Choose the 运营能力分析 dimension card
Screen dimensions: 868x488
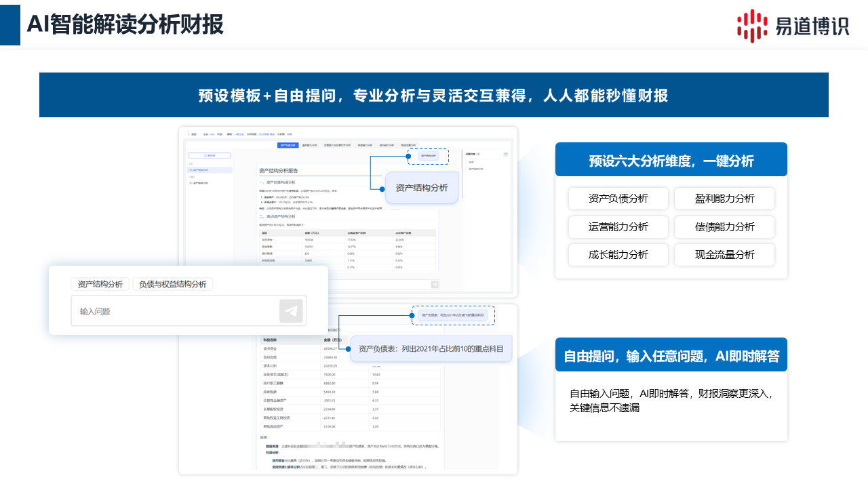pyautogui.click(x=618, y=227)
